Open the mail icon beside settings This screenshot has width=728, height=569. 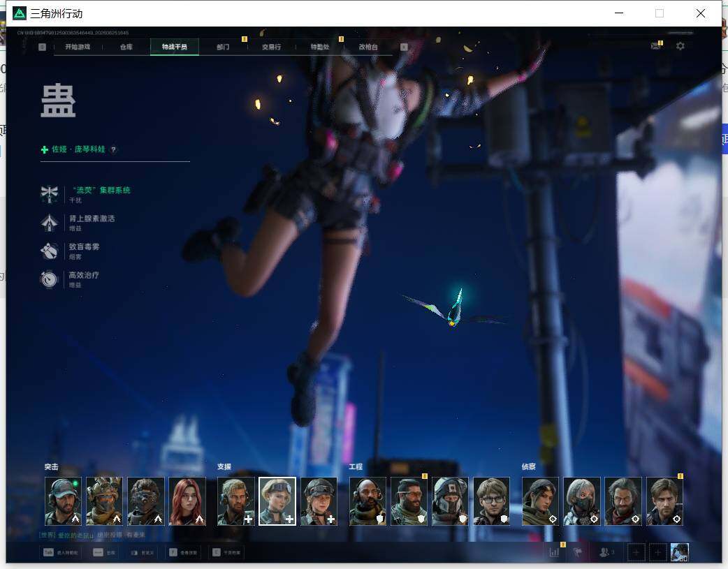click(656, 46)
